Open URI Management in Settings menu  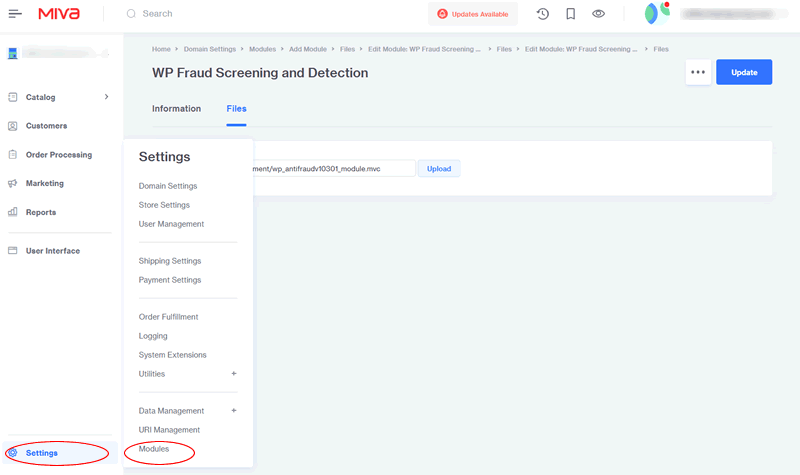click(169, 430)
